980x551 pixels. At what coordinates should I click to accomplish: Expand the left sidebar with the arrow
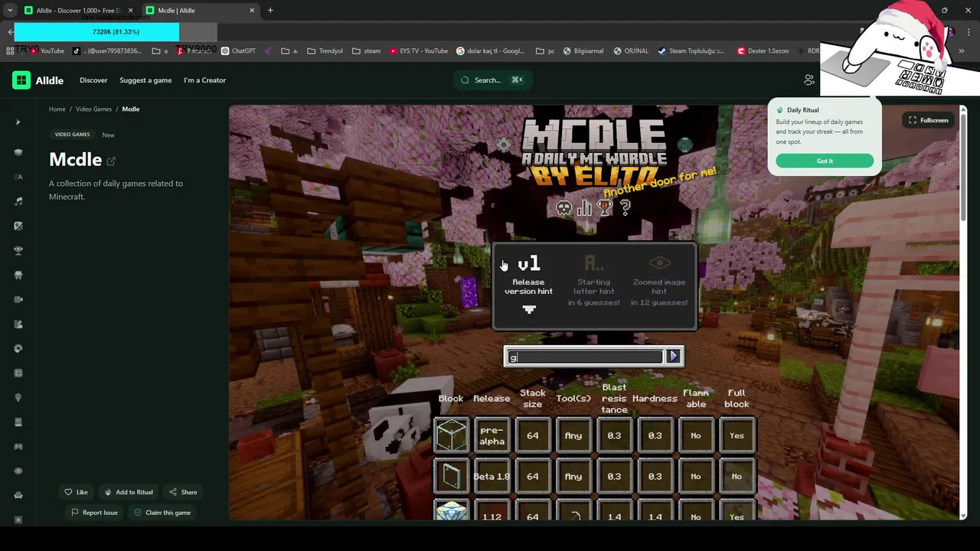pos(18,122)
